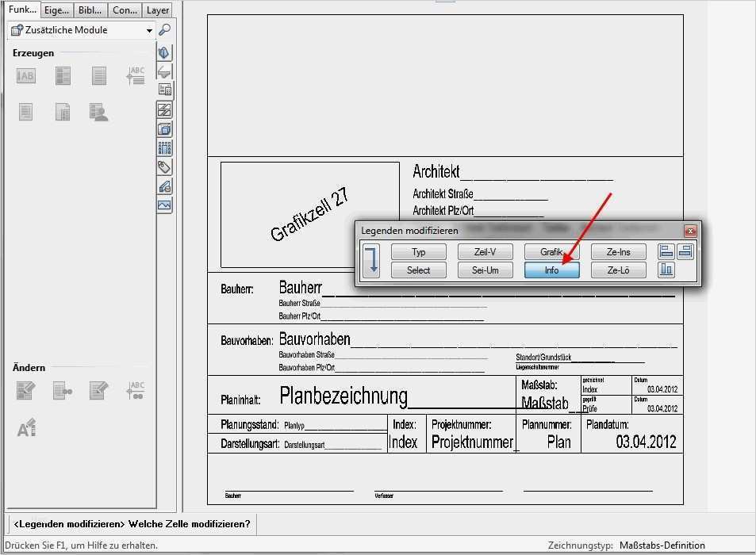Select the beam with cylinder module tab icon

pos(164,186)
